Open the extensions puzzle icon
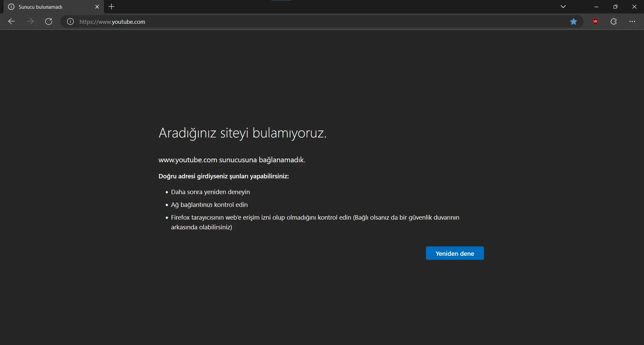Image resolution: width=644 pixels, height=345 pixels. tap(614, 22)
